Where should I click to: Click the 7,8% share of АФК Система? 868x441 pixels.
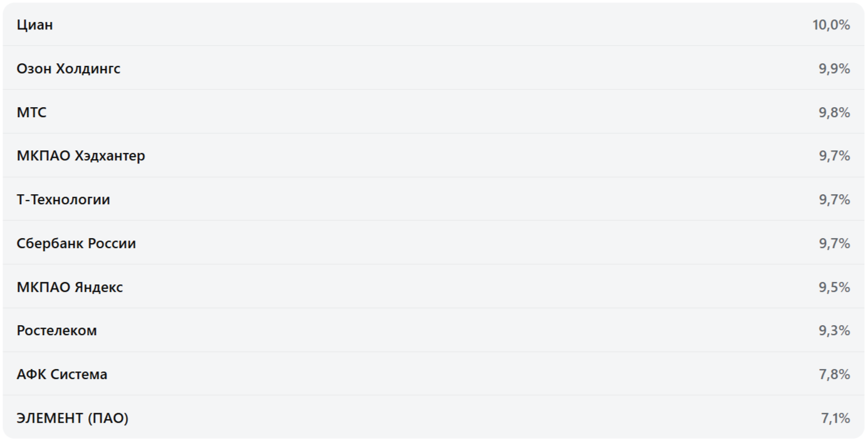834,375
